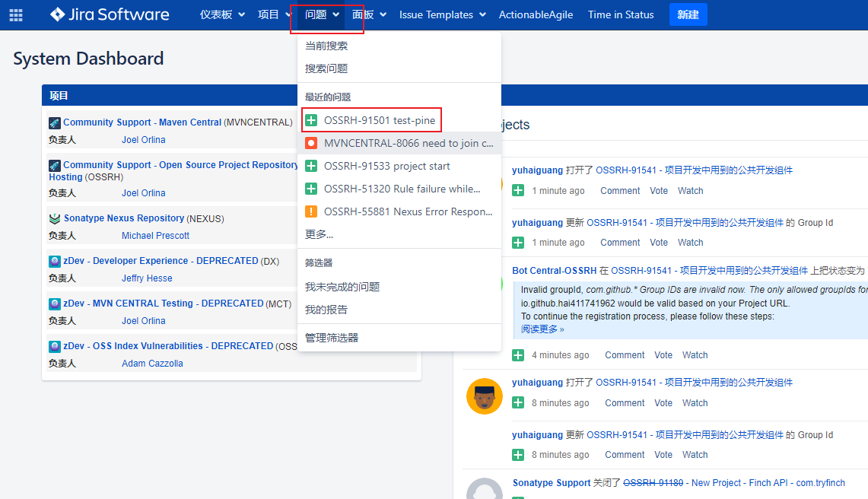Click the Jira Software logo
Screen dimensions: 868x499
[110, 14]
